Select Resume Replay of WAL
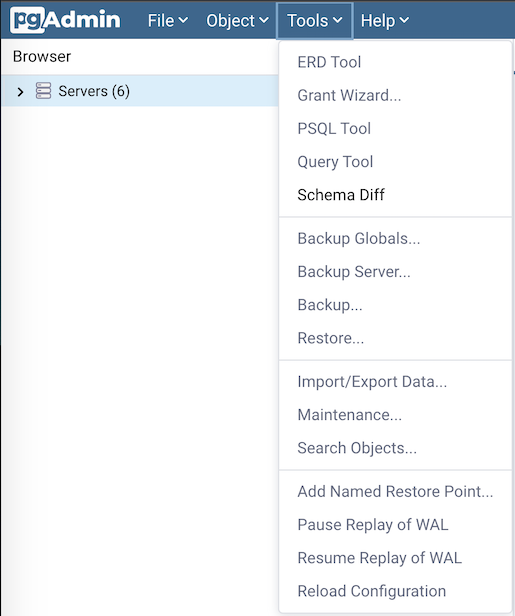Screen dimensions: 515x616 coord(395,558)
